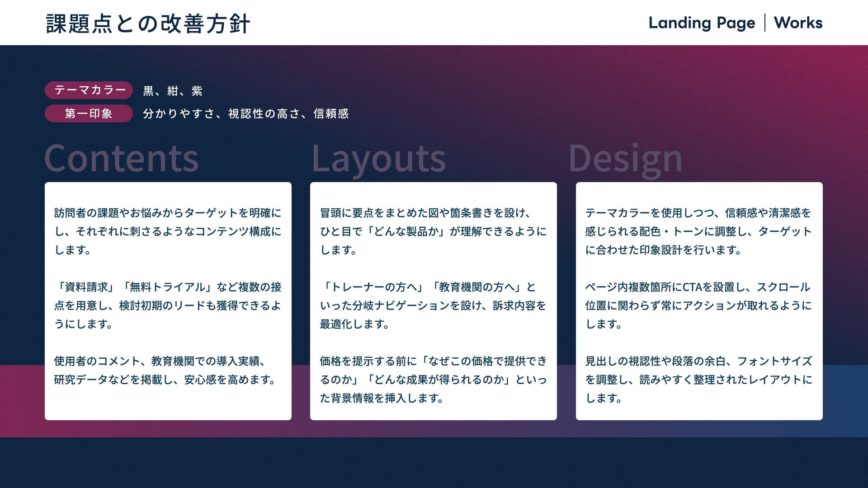Click the ページ内複数箇所にCTA paragraph

point(698,305)
